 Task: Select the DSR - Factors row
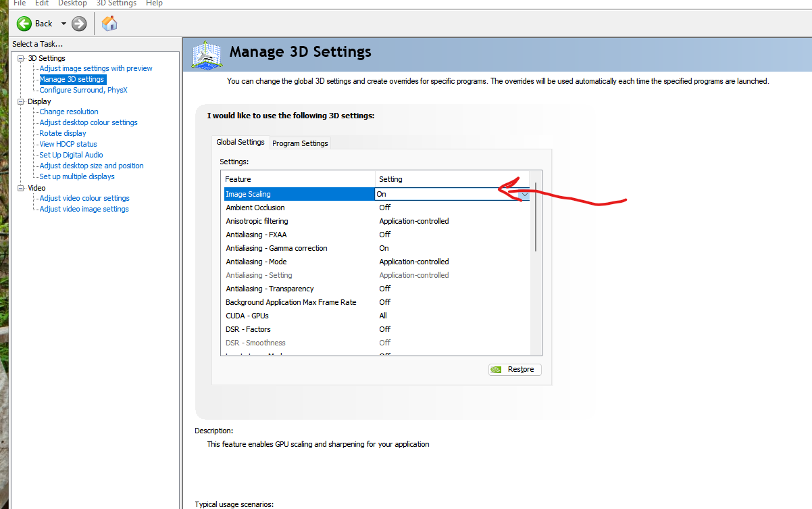click(377, 329)
